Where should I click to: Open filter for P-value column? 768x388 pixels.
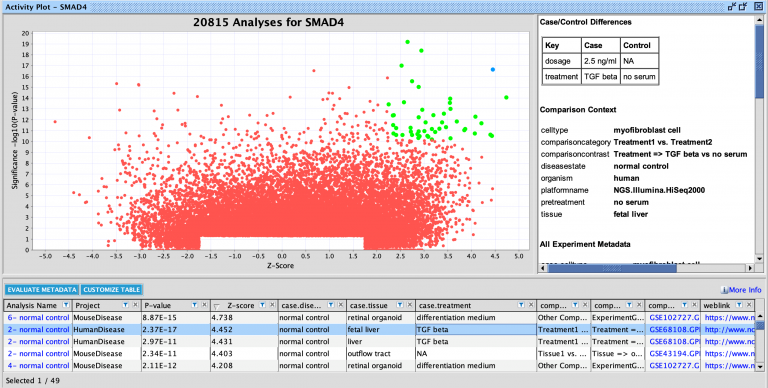click(x=194, y=305)
